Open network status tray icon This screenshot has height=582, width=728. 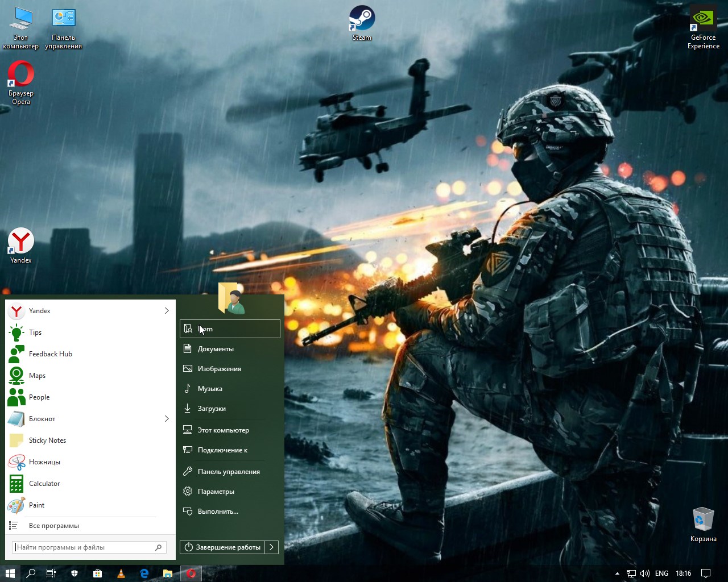pyautogui.click(x=631, y=573)
